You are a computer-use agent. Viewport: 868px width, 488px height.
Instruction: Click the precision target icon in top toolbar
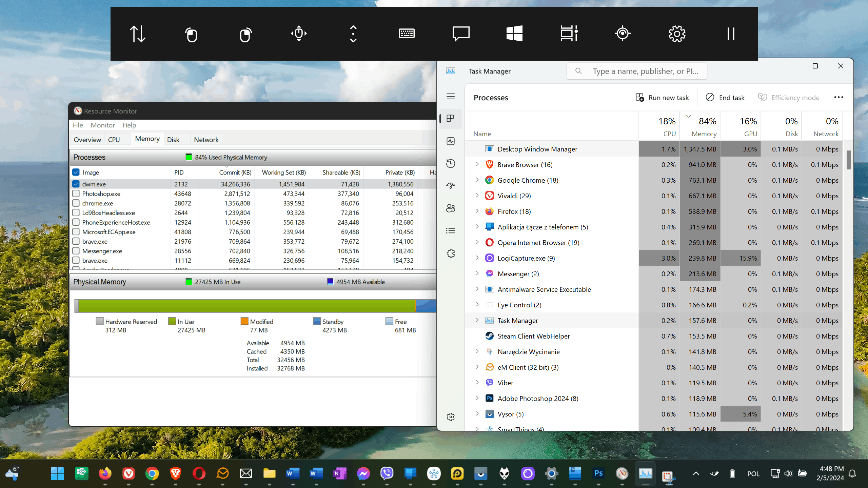[623, 34]
